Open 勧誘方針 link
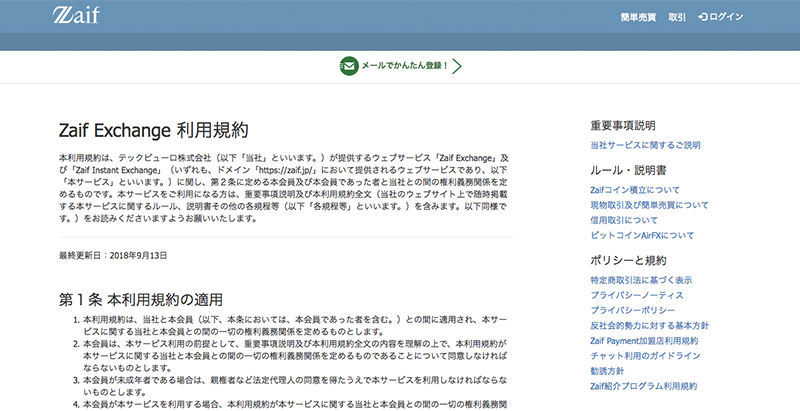This screenshot has height=411, width=800. point(607,371)
